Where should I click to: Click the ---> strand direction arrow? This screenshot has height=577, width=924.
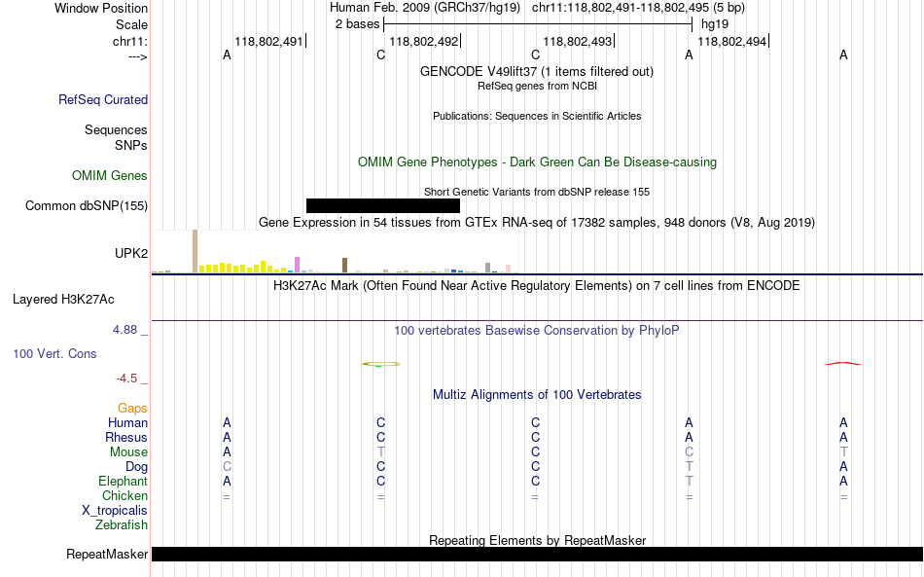coord(138,56)
